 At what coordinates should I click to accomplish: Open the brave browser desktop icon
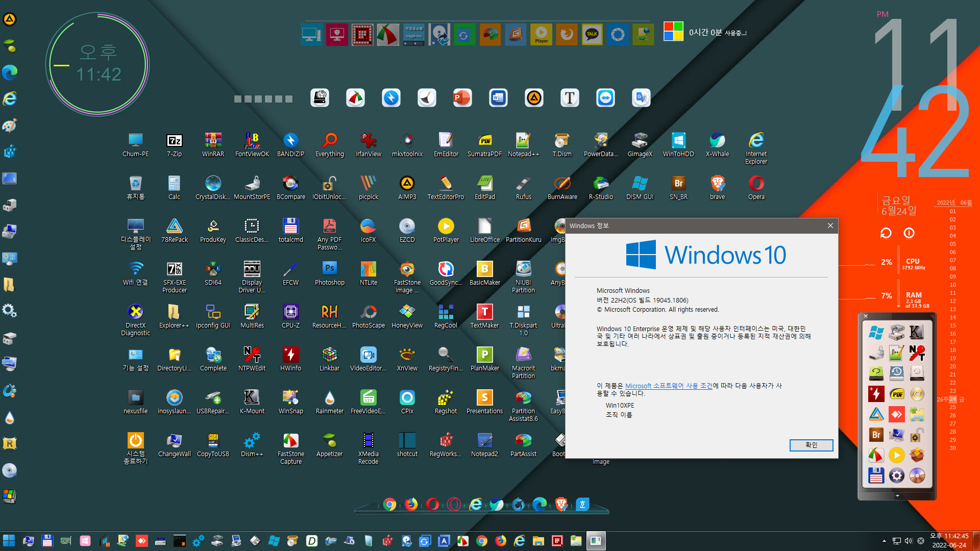tap(717, 188)
